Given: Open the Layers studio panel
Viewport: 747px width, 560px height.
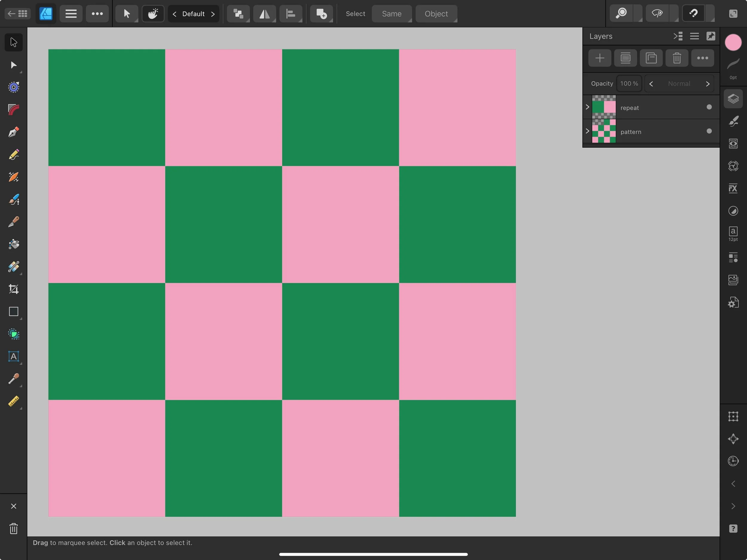Looking at the screenshot, I should click(x=733, y=99).
